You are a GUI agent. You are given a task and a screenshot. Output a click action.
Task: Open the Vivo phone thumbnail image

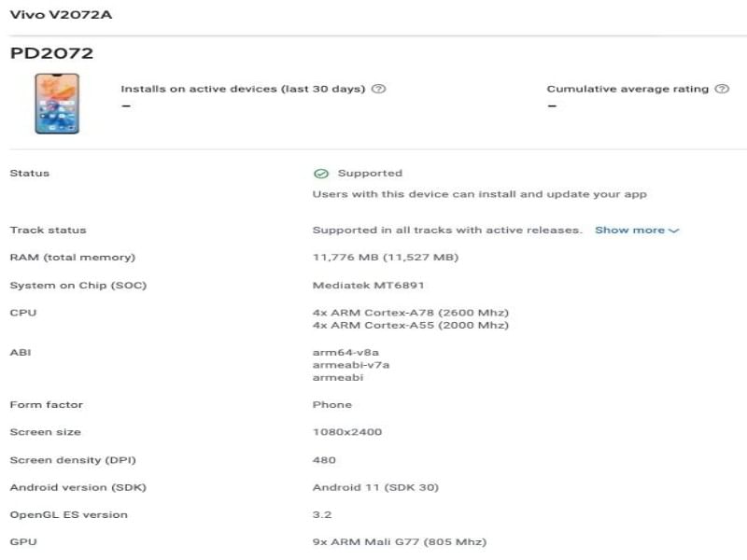point(57,104)
